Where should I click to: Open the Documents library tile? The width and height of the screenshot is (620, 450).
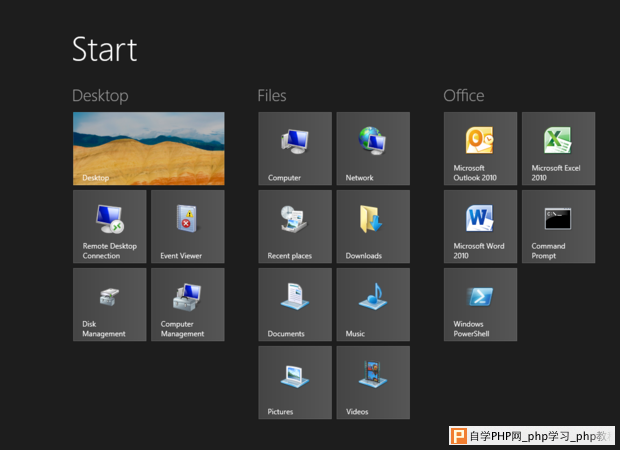point(295,304)
